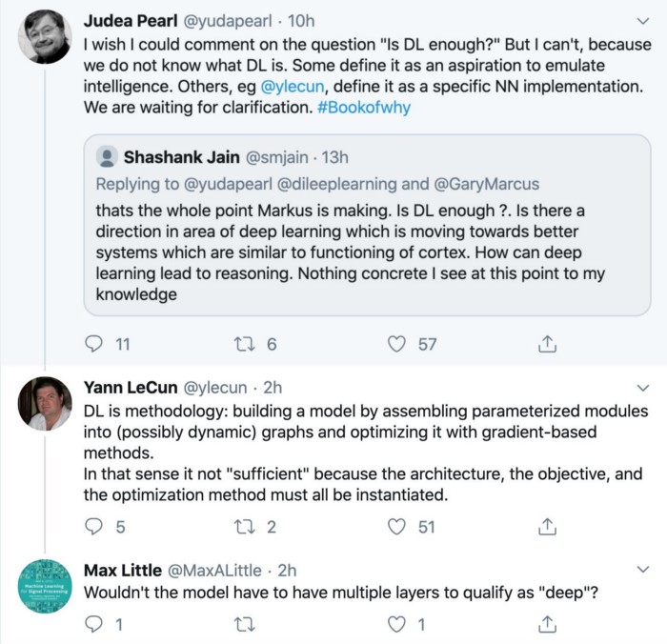This screenshot has height=644, width=667.
Task: Like Judea Pearl's tweet
Action: point(396,344)
